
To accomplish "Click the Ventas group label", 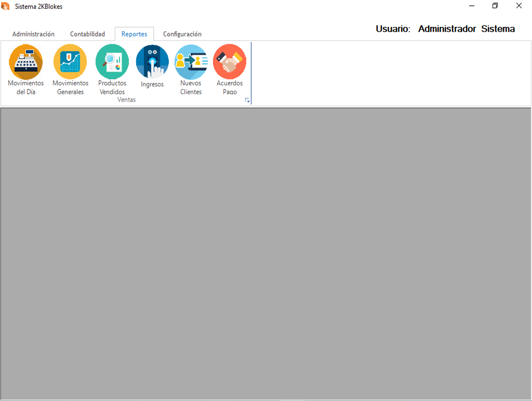I will [126, 100].
